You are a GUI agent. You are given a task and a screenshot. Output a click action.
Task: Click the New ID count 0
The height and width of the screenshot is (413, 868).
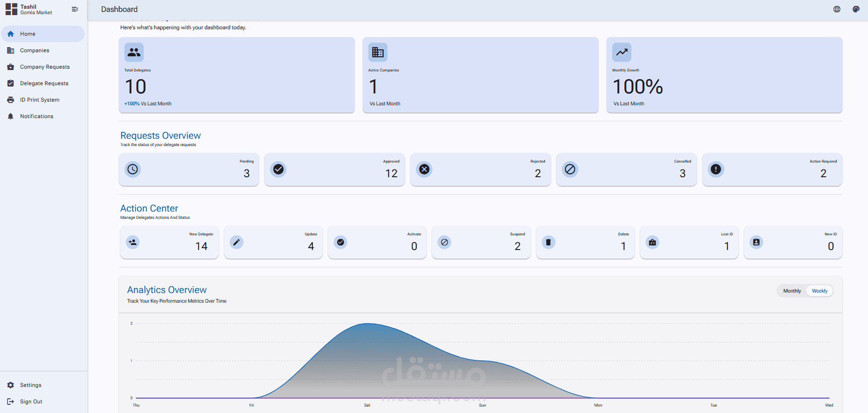[x=831, y=246]
